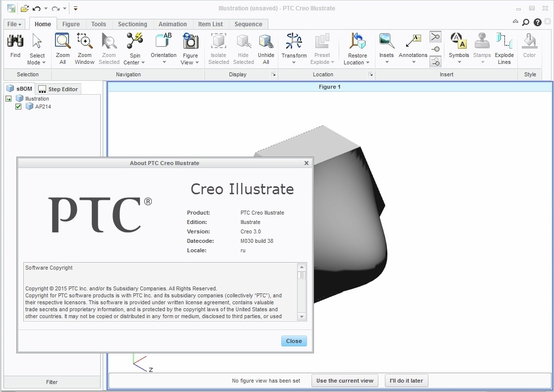
Task: Click the Redo arrow in quick access toolbar
Action: [56, 8]
